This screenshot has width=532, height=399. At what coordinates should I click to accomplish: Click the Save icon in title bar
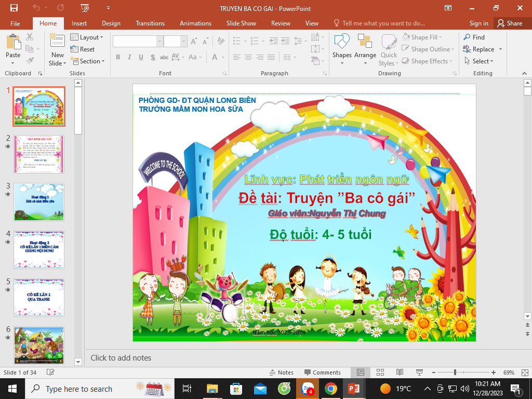coord(14,8)
